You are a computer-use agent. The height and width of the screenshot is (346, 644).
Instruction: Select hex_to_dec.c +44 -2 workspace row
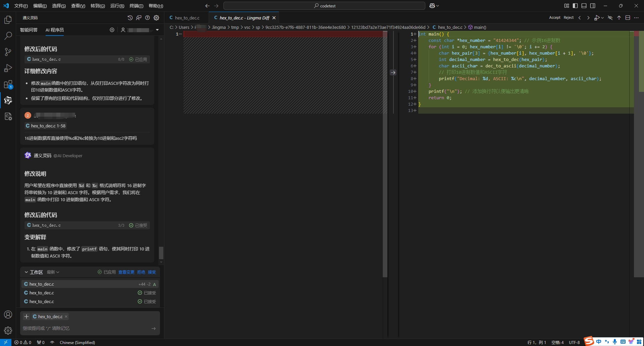[90, 284]
